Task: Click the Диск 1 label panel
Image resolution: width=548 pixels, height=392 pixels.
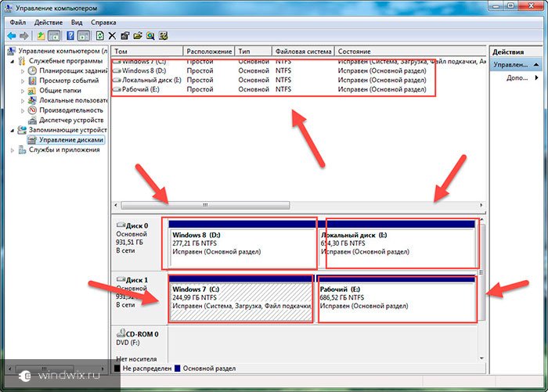Action: (x=139, y=297)
